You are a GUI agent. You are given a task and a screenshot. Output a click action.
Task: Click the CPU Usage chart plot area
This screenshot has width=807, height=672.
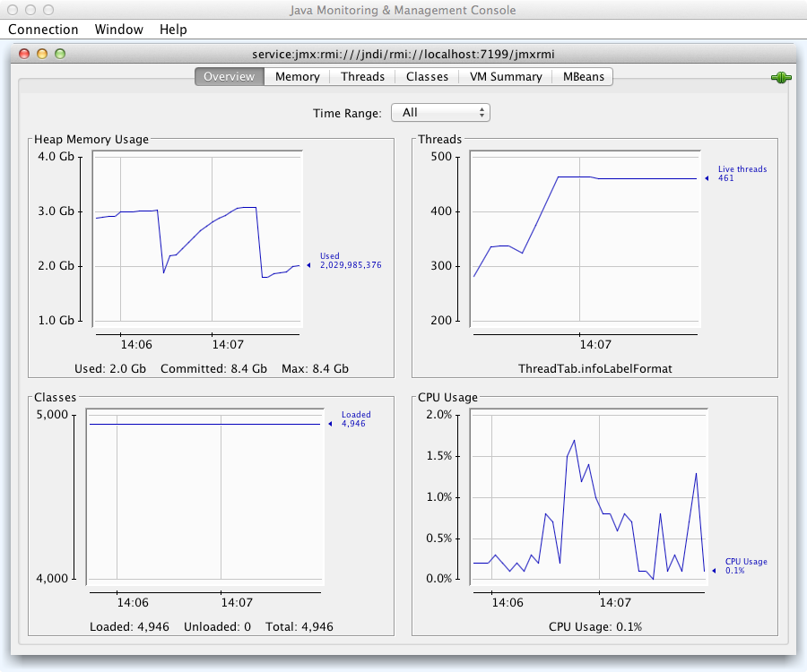pyautogui.click(x=589, y=497)
